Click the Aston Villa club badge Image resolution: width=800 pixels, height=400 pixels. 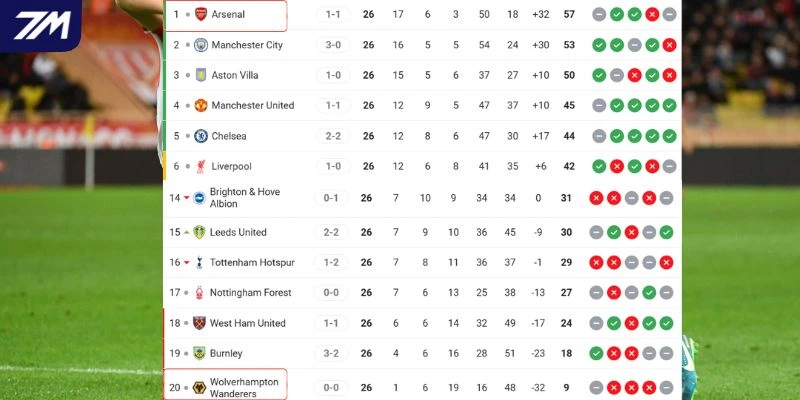click(x=200, y=75)
